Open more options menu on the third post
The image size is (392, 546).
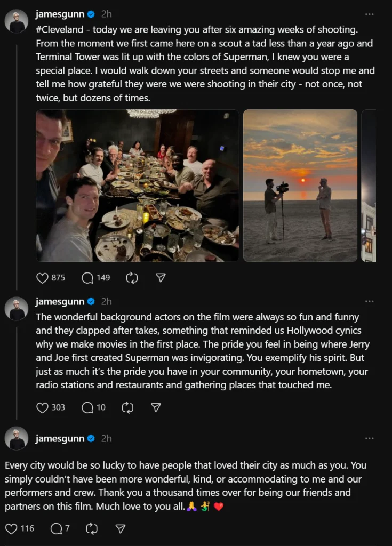click(369, 438)
